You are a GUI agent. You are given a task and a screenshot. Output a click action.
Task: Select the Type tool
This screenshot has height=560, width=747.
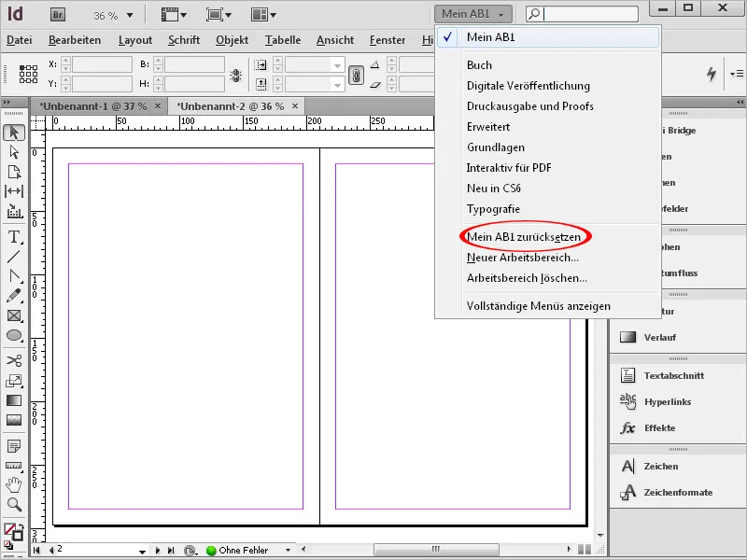pos(14,237)
